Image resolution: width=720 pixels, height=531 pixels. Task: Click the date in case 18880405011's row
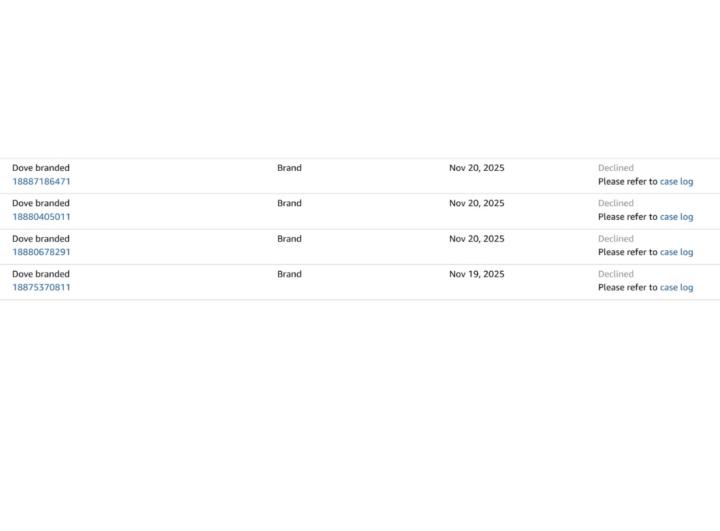click(476, 203)
